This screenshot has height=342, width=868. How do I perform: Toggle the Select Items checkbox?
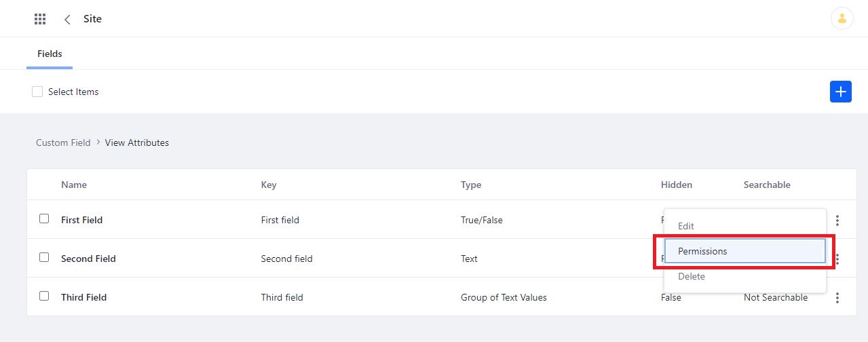point(37,92)
